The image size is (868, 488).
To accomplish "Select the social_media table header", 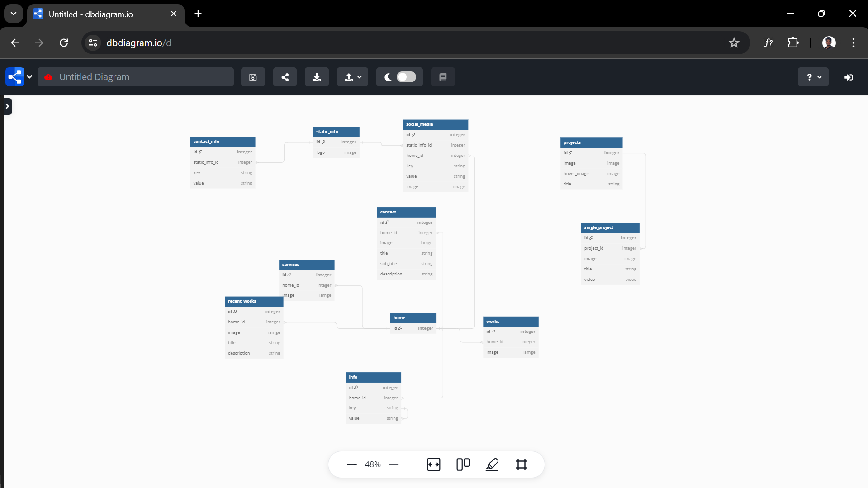I will click(x=435, y=124).
